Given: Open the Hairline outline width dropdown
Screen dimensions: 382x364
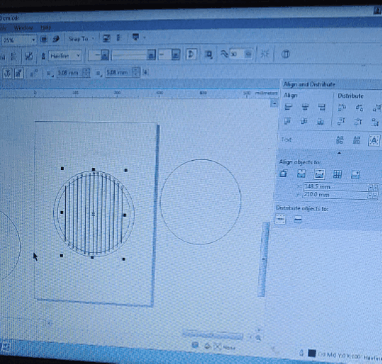Looking at the screenshot, I should click(78, 56).
